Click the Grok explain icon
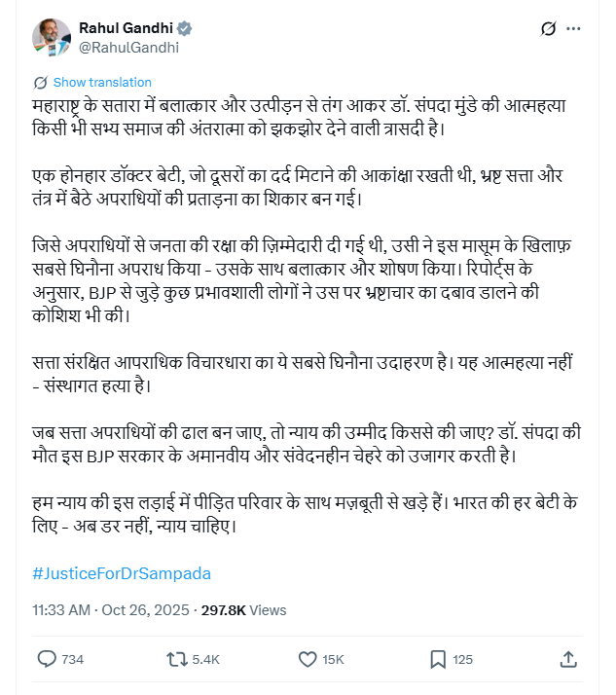Screen dimensions: 616x695 click(x=548, y=30)
